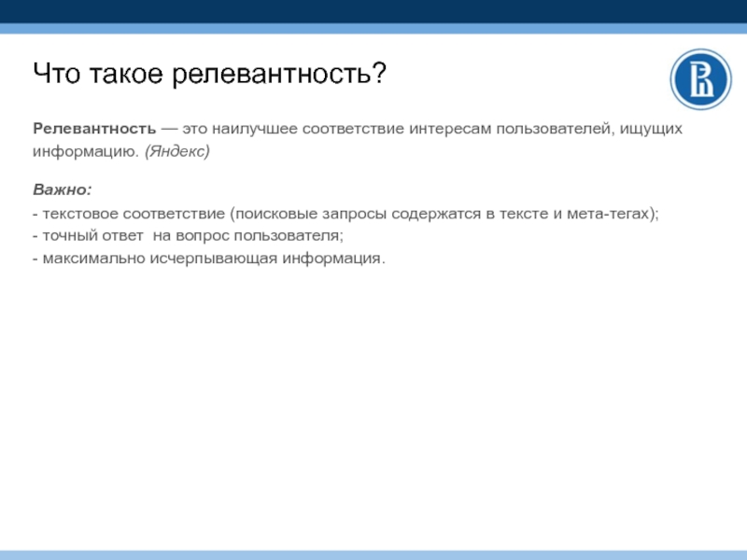747x560 pixels.
Task: Click the bullet 'текстовое соответствие' line
Action: [345, 214]
